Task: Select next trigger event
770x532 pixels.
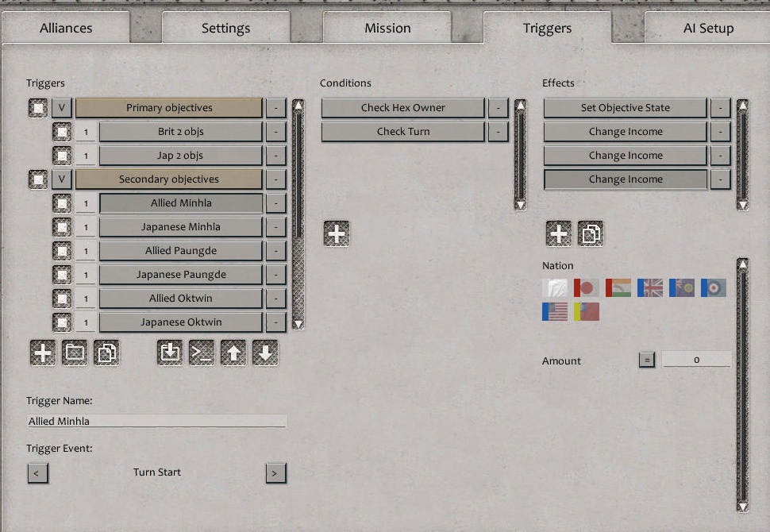Action: [x=276, y=473]
